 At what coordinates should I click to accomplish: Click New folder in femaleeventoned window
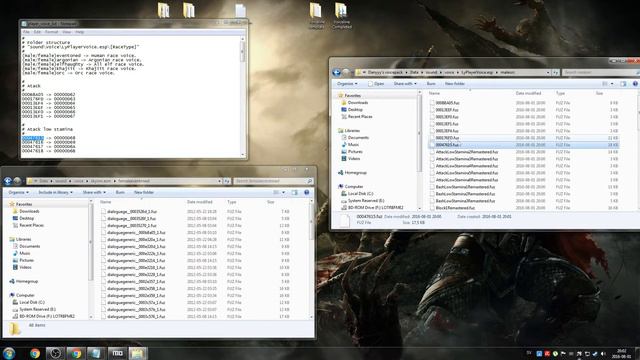point(144,192)
